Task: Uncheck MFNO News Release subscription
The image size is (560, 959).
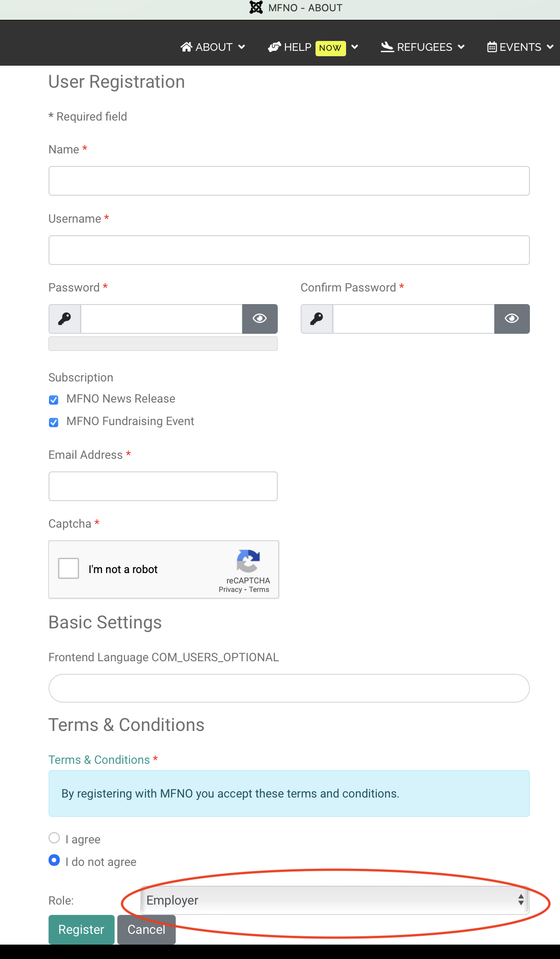Action: tap(53, 400)
